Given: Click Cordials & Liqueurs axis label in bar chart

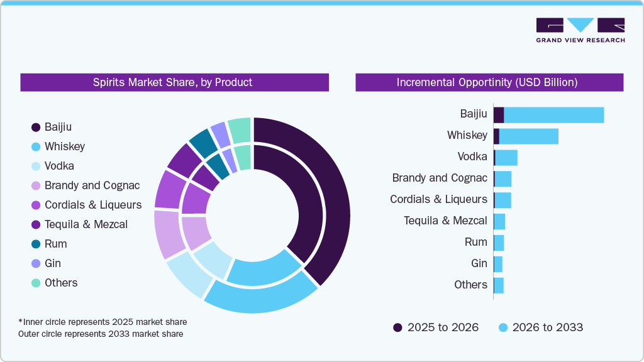Looking at the screenshot, I should [x=438, y=199].
